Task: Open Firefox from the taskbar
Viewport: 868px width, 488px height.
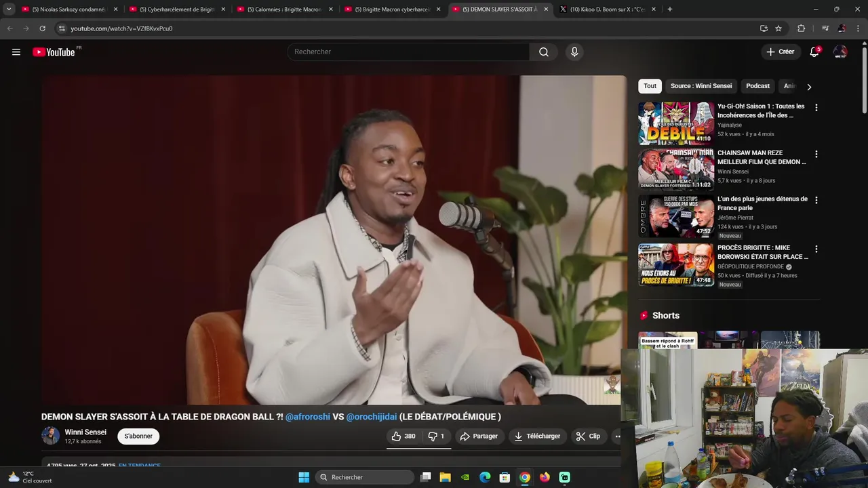Action: coord(545,477)
